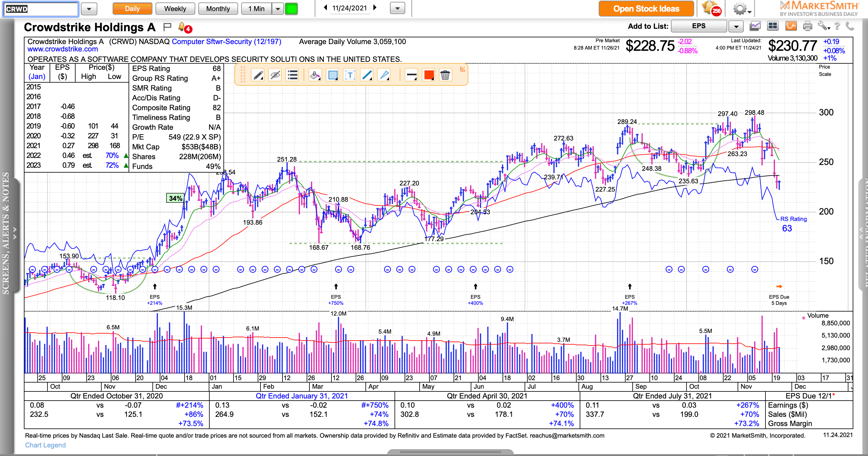Viewport: 868px width, 456px height.
Task: Open www.crowdstrike.com link
Action: [63, 49]
